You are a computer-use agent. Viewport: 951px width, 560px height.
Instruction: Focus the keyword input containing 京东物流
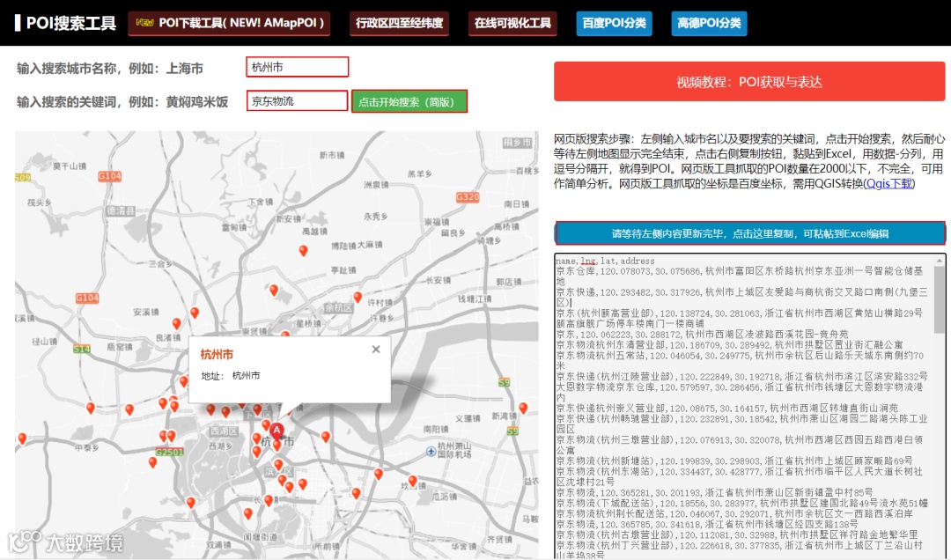(x=298, y=100)
